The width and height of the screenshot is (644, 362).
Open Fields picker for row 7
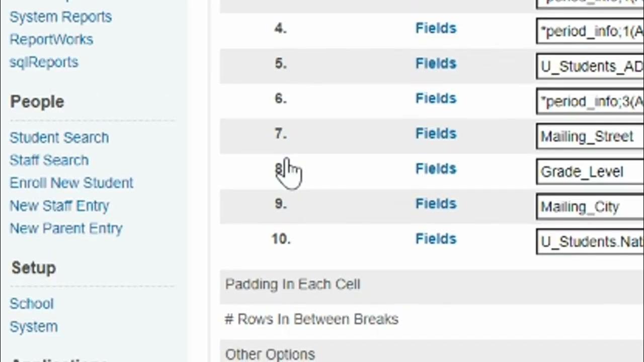click(x=436, y=134)
